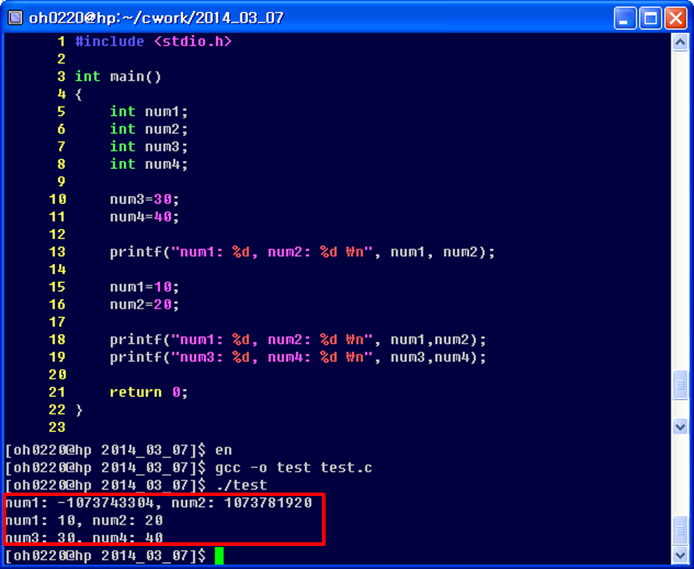
Task: Click the 'return 0;' line
Action: [x=149, y=392]
